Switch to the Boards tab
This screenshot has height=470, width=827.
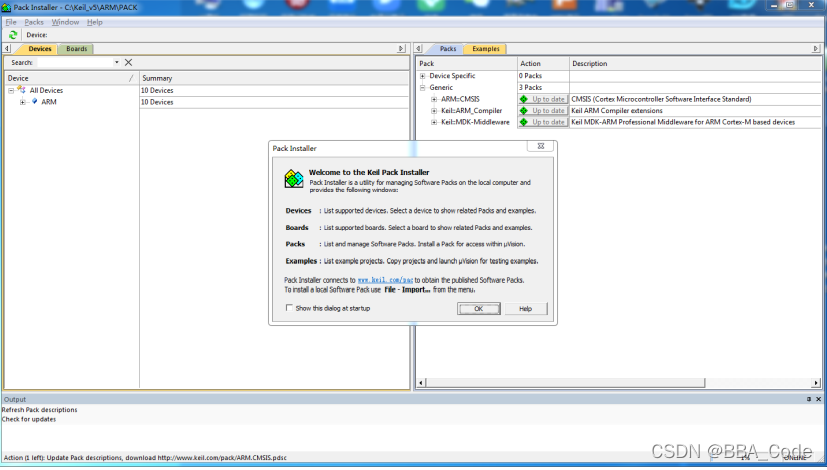click(x=76, y=49)
